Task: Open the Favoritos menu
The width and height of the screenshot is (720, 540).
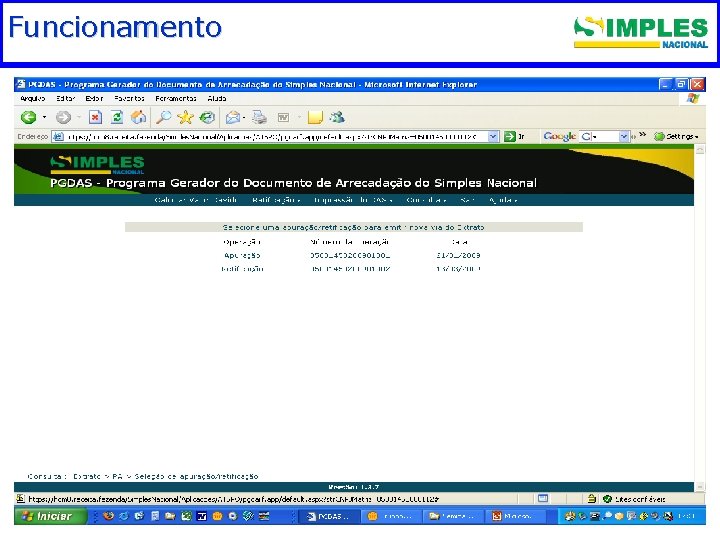Action: click(x=129, y=98)
